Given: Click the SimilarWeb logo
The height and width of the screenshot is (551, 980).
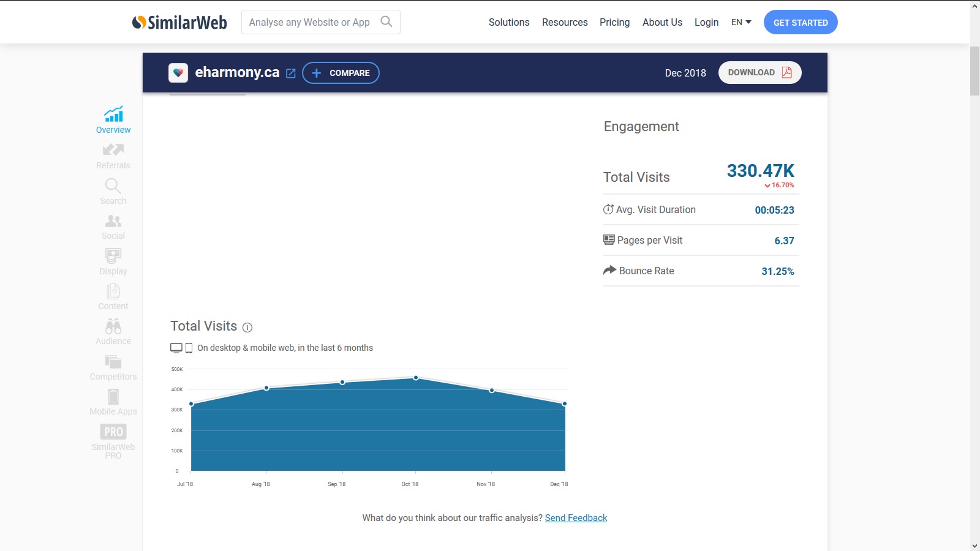Looking at the screenshot, I should click(179, 23).
